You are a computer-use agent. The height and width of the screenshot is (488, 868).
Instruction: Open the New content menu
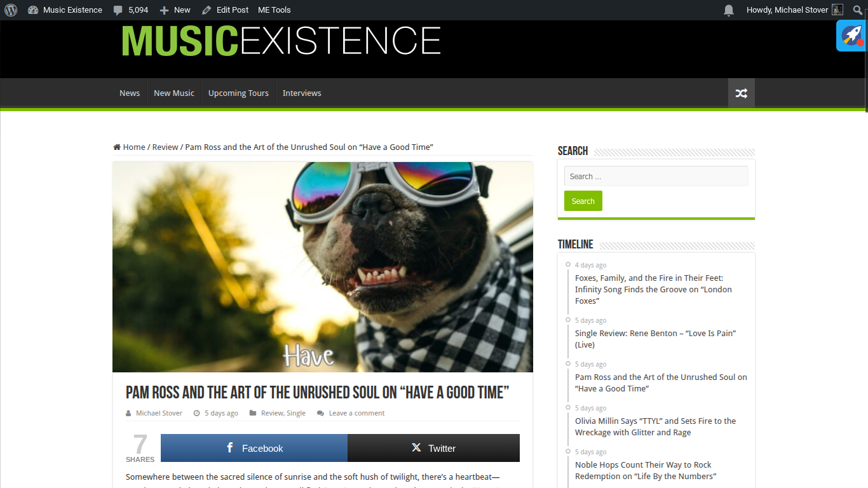tap(175, 10)
